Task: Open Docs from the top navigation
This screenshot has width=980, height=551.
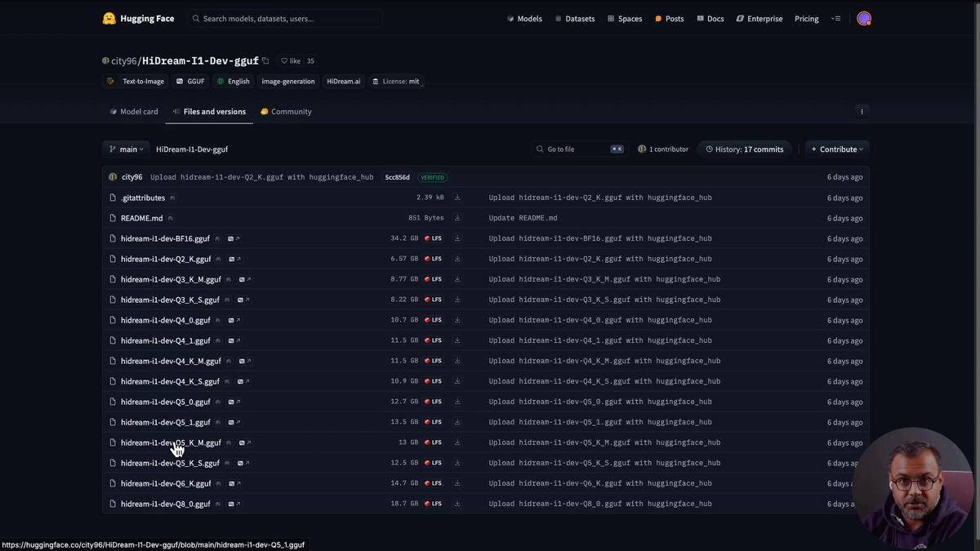Action: (x=710, y=18)
